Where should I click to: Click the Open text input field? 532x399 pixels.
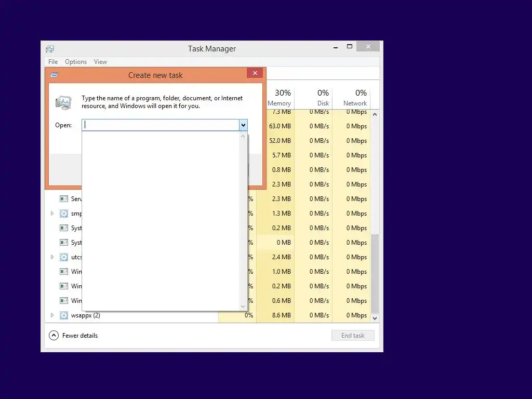161,125
